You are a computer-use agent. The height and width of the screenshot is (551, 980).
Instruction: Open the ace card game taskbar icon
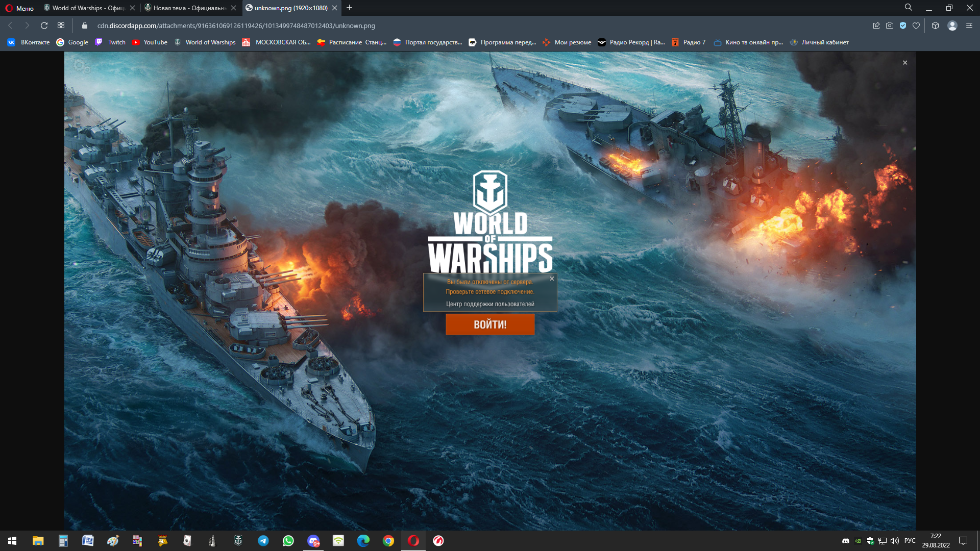point(188,541)
